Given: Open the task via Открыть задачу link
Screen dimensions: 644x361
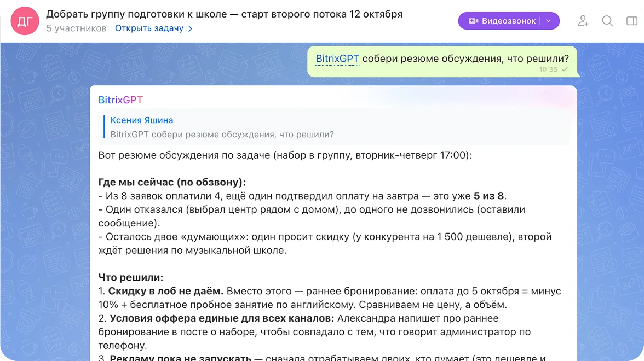Looking at the screenshot, I should coord(149,28).
